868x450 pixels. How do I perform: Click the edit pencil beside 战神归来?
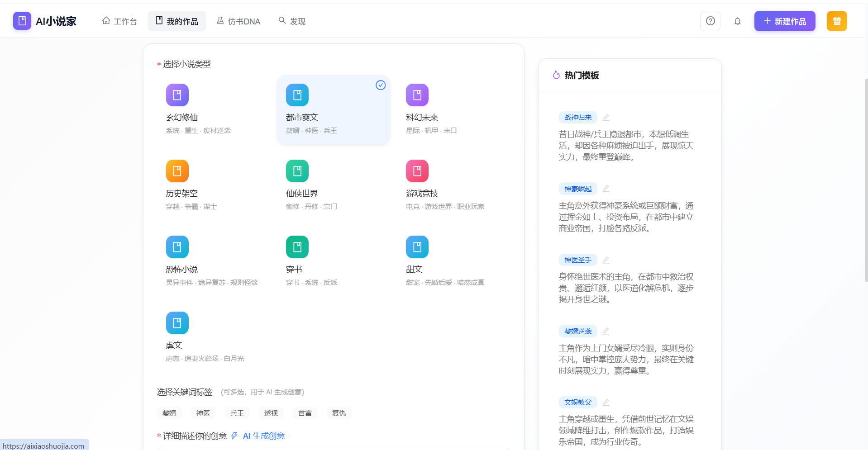tap(606, 118)
